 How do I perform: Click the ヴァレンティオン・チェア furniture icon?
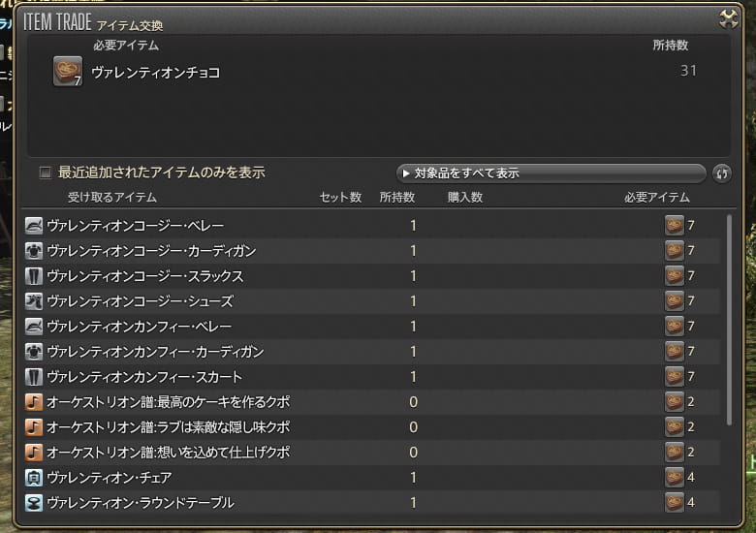34,478
